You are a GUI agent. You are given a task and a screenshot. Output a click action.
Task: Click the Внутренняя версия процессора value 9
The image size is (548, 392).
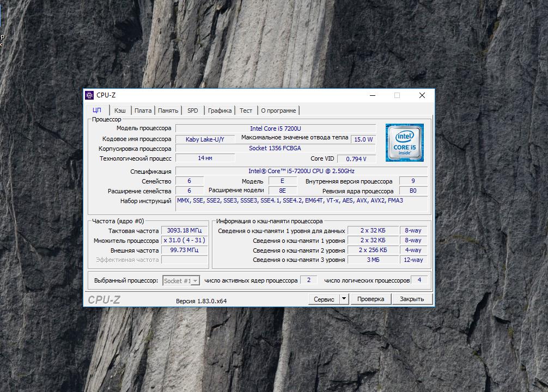click(413, 181)
